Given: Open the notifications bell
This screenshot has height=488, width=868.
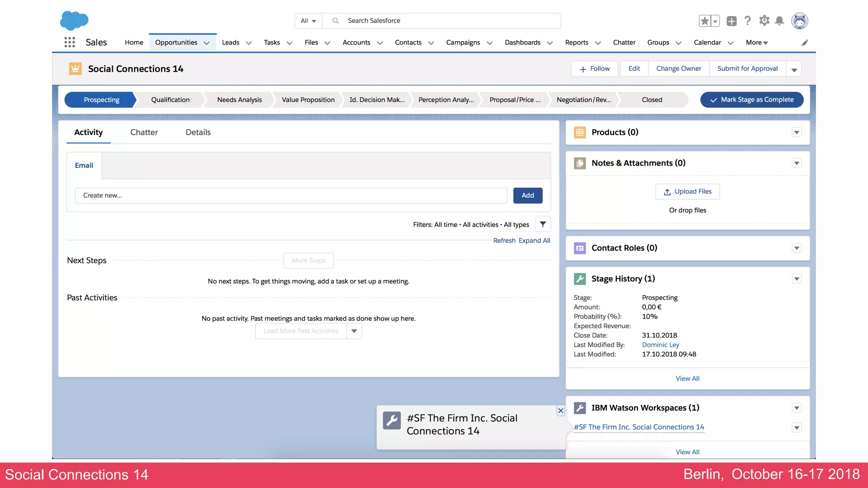Looking at the screenshot, I should [x=779, y=21].
